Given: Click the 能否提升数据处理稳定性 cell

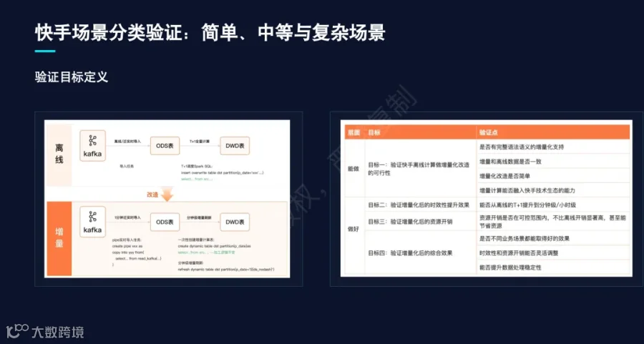Looking at the screenshot, I should click(553, 267).
